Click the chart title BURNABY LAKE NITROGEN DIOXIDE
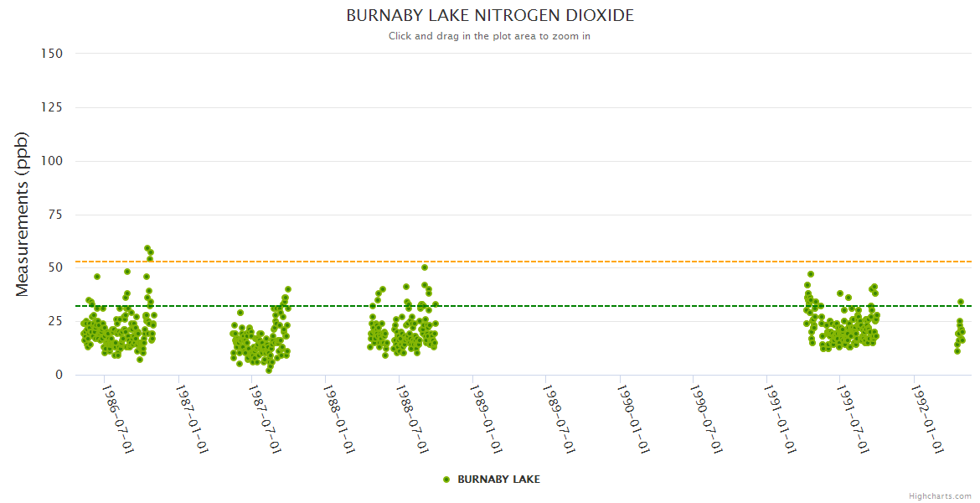980x503 pixels. click(490, 16)
